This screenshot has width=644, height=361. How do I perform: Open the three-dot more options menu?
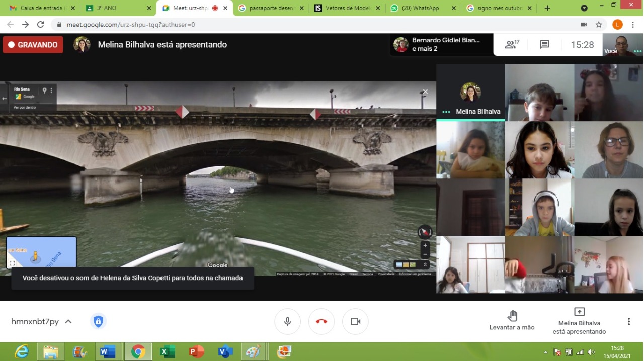628,321
